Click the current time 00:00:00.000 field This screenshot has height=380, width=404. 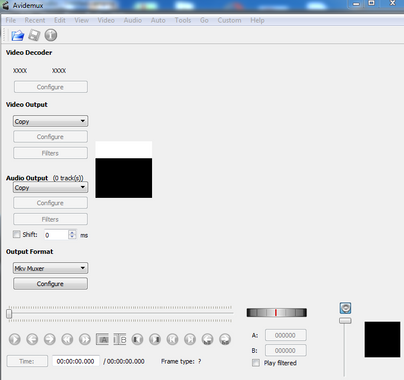(76, 361)
